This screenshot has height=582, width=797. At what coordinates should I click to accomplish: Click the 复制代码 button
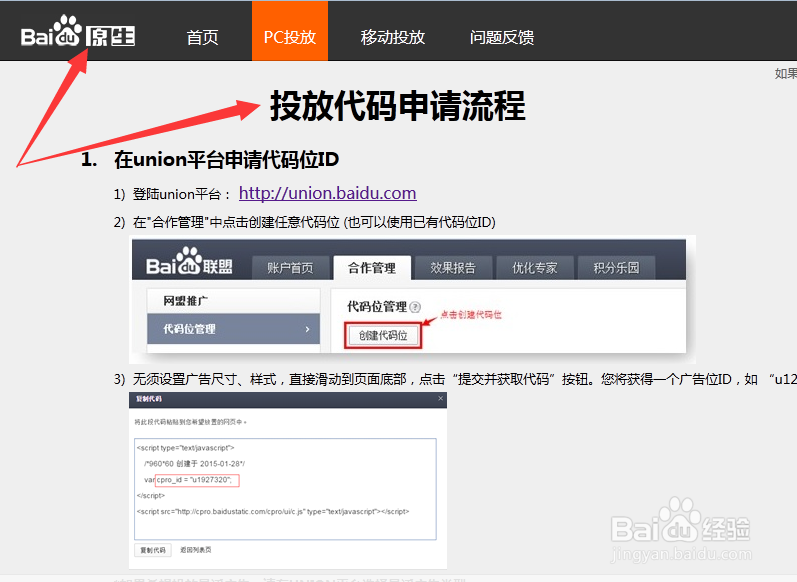pyautogui.click(x=153, y=550)
